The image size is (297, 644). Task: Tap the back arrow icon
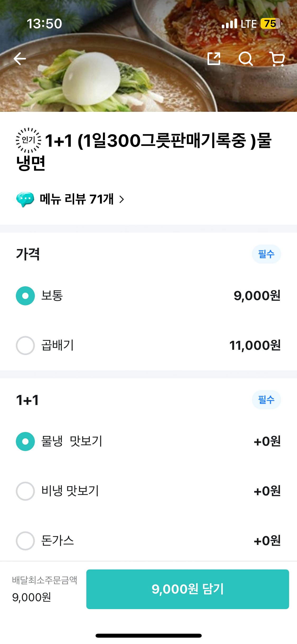click(20, 59)
